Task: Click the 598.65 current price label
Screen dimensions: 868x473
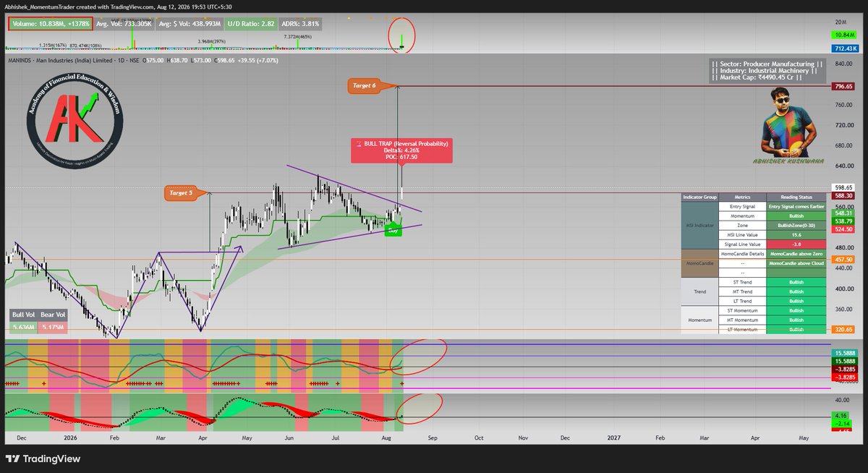Action: point(843,187)
